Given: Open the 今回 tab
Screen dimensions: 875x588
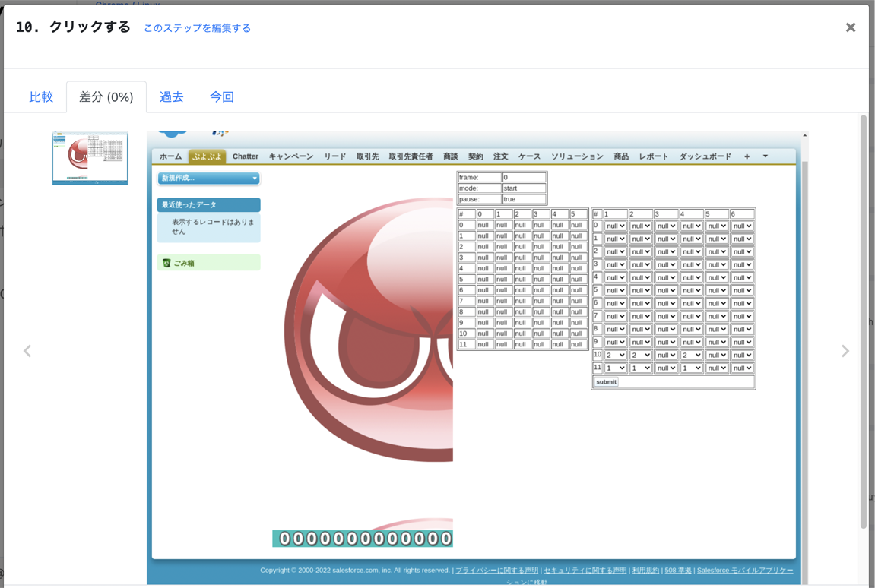Looking at the screenshot, I should coord(221,96).
